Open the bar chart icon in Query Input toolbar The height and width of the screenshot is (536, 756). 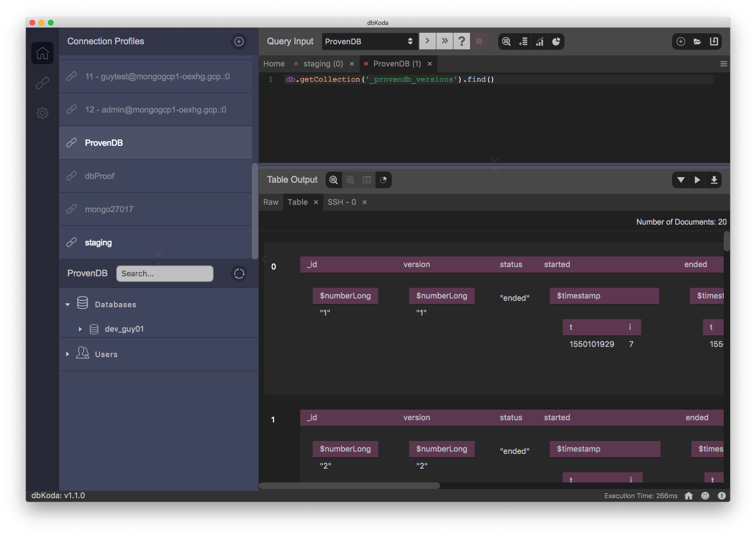[x=540, y=42]
